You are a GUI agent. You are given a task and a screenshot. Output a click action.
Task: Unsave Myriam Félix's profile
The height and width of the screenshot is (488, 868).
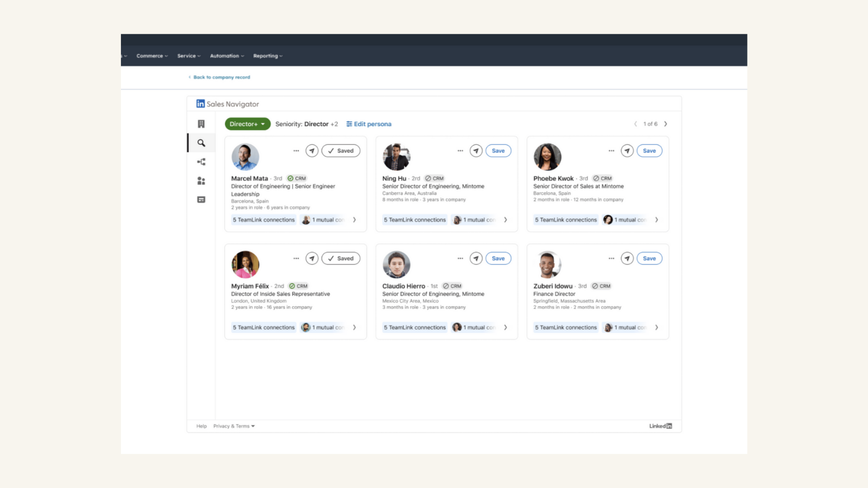(341, 258)
